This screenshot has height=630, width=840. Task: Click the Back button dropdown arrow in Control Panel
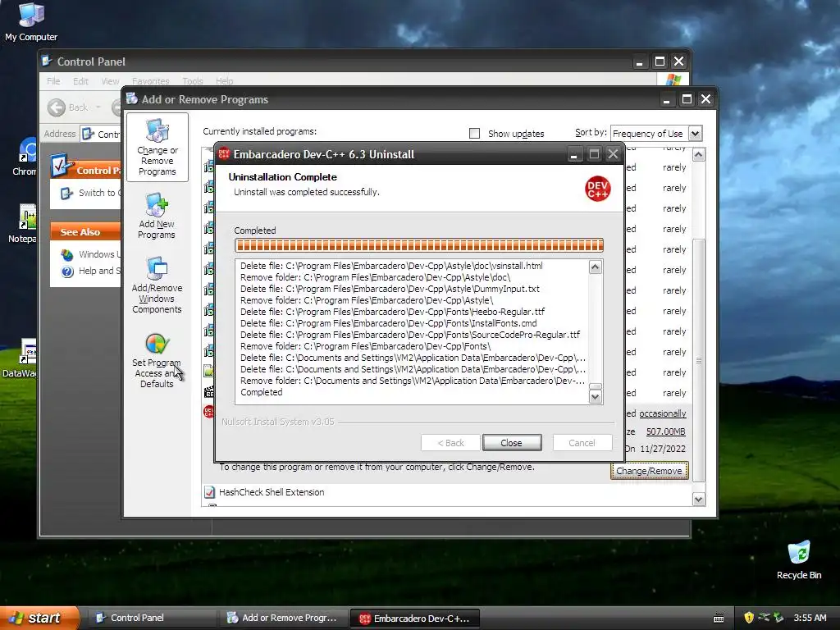(x=98, y=107)
